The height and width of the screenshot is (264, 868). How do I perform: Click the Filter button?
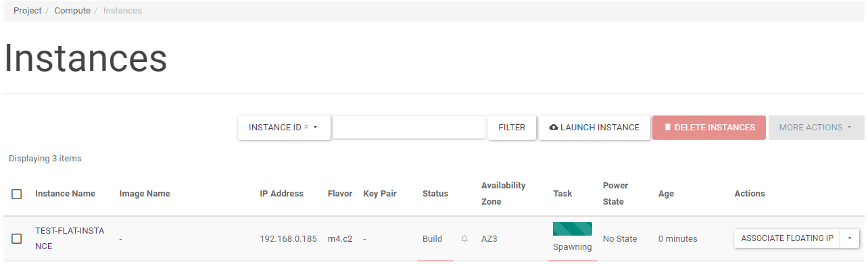pyautogui.click(x=512, y=128)
